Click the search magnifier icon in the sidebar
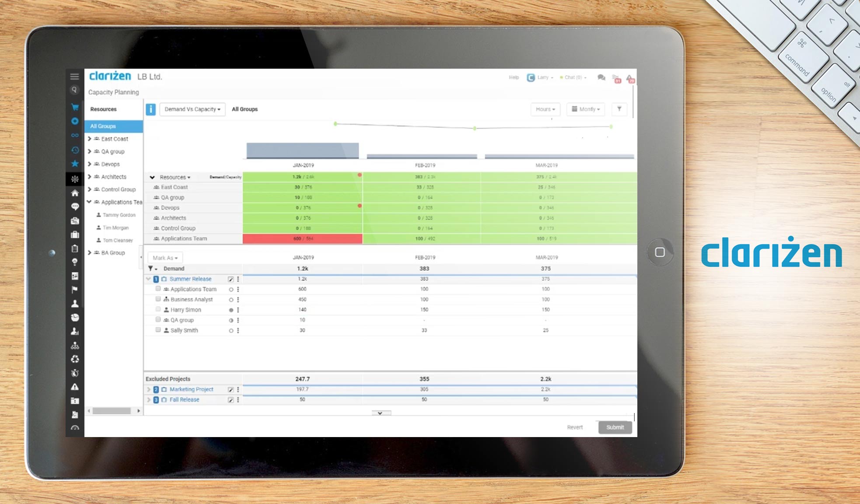 75,90
